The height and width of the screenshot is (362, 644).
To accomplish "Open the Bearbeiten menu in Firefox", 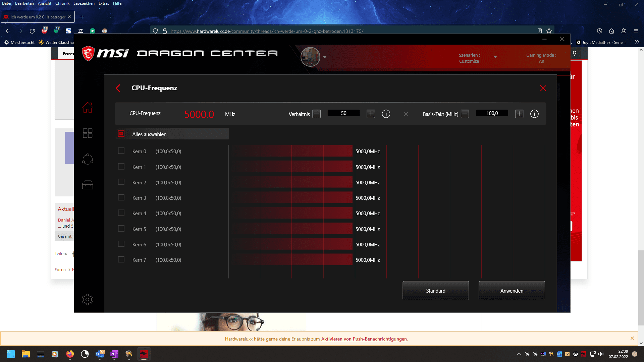I will pyautogui.click(x=24, y=3).
